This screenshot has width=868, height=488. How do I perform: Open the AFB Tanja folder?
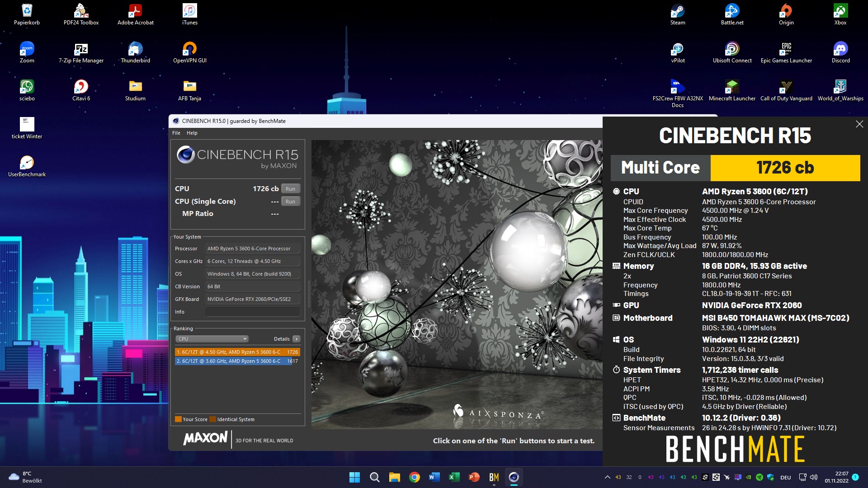pyautogui.click(x=189, y=90)
